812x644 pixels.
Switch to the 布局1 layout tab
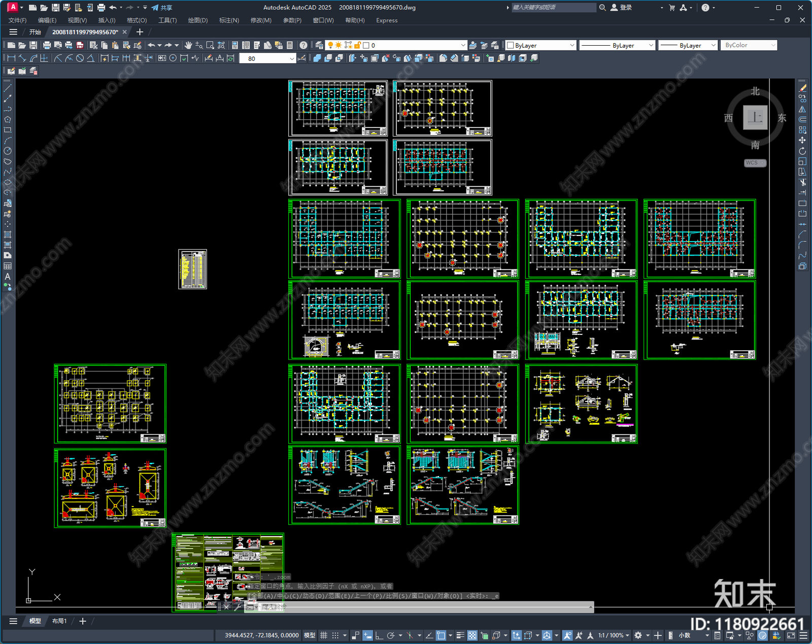[x=59, y=621]
